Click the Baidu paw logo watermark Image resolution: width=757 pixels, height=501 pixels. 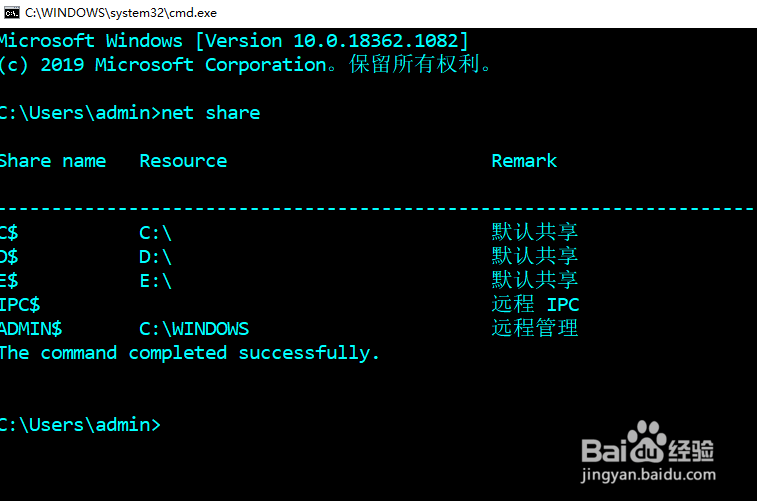pyautogui.click(x=646, y=442)
